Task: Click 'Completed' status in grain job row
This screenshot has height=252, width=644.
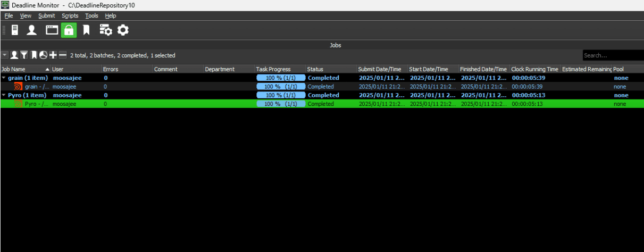Action: pyautogui.click(x=321, y=87)
